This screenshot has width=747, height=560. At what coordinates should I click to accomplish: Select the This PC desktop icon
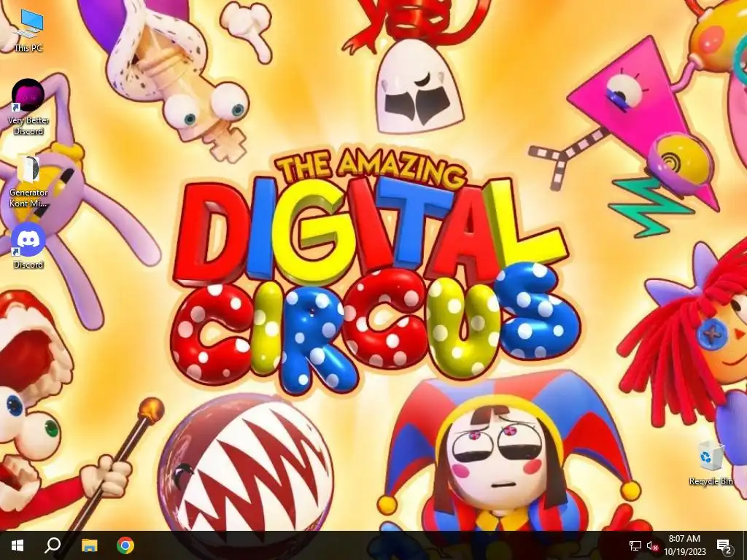coord(28,31)
